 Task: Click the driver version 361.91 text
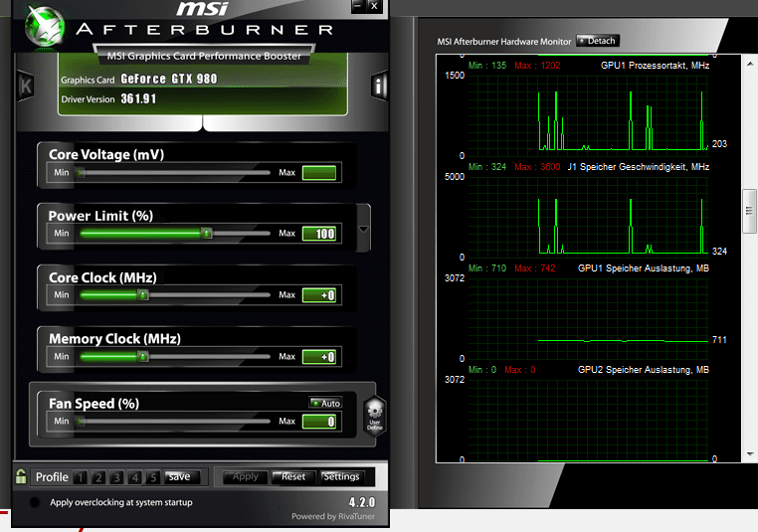[x=138, y=98]
